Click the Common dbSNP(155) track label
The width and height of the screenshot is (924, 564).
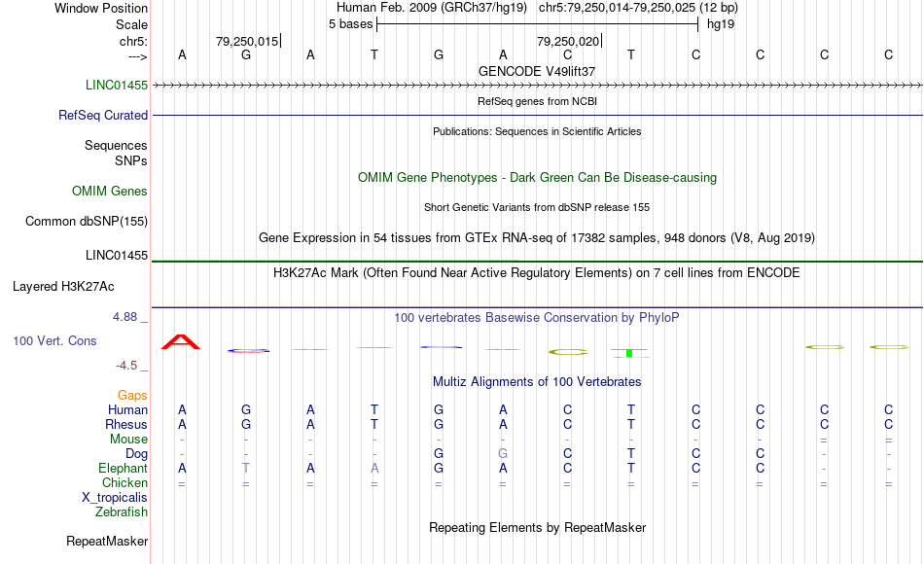[87, 221]
